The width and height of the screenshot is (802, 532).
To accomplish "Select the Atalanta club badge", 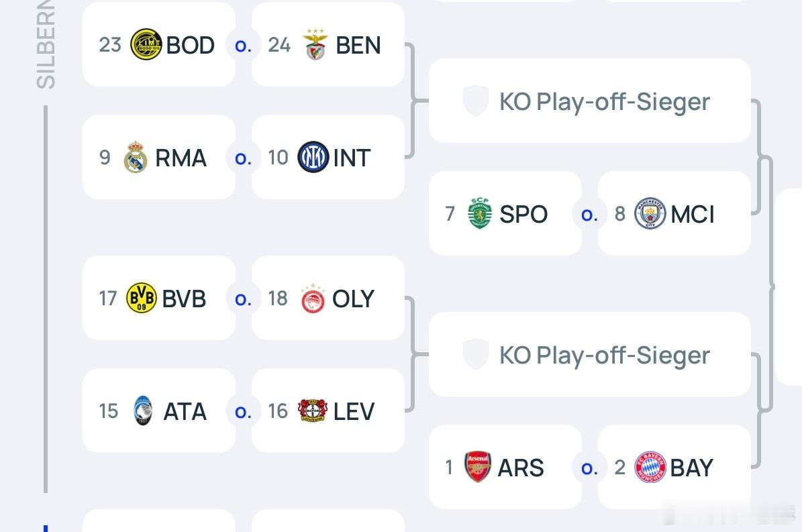I will [142, 411].
